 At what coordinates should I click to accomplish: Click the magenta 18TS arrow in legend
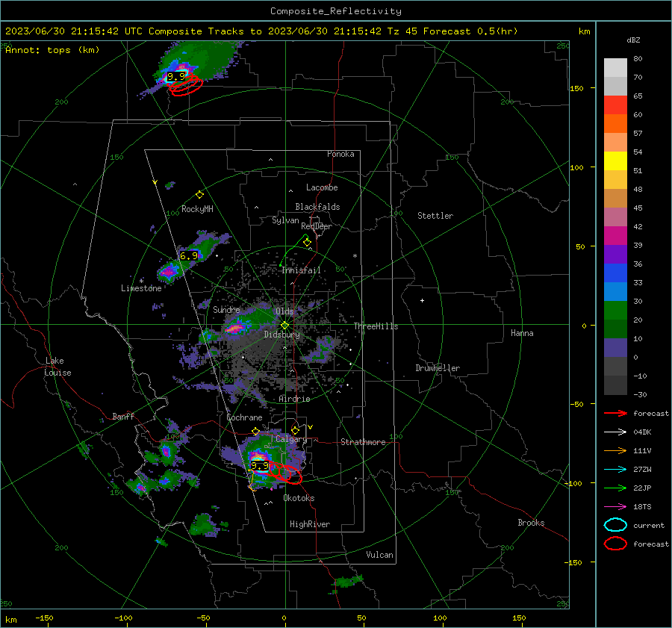[615, 507]
